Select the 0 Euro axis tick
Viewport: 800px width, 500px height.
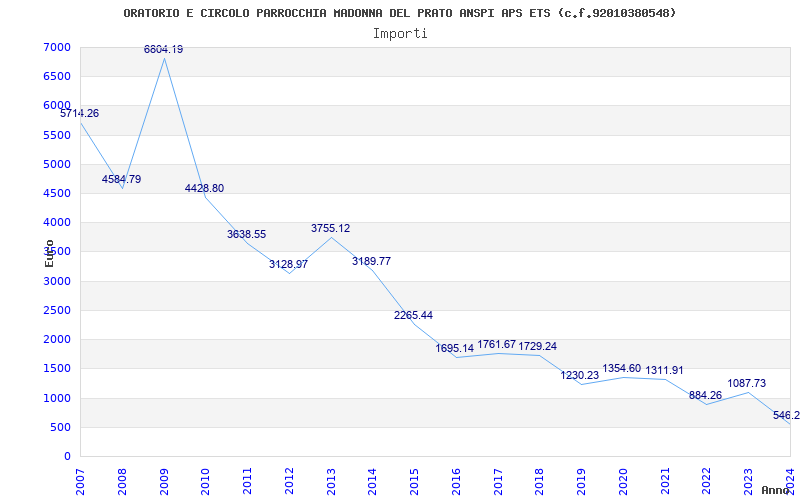pos(68,456)
